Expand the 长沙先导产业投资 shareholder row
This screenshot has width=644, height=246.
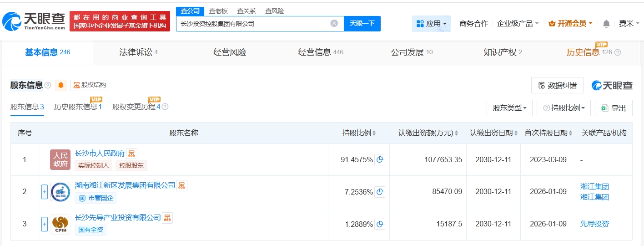45,224
